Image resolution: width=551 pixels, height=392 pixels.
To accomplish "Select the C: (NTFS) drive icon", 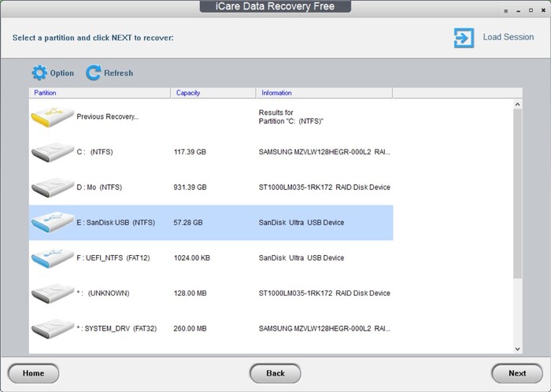I will pos(53,152).
